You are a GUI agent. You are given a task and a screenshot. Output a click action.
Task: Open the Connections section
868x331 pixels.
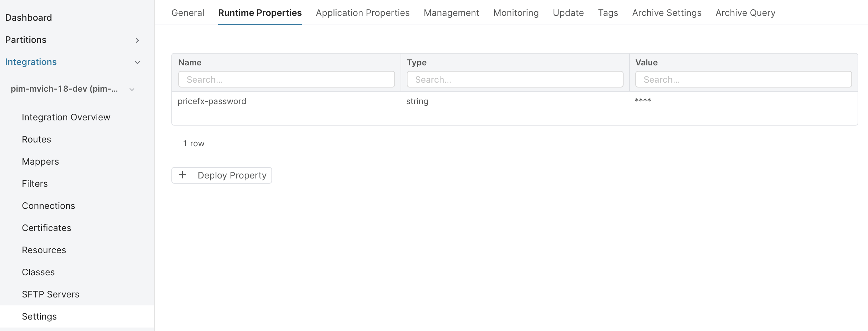(48, 205)
